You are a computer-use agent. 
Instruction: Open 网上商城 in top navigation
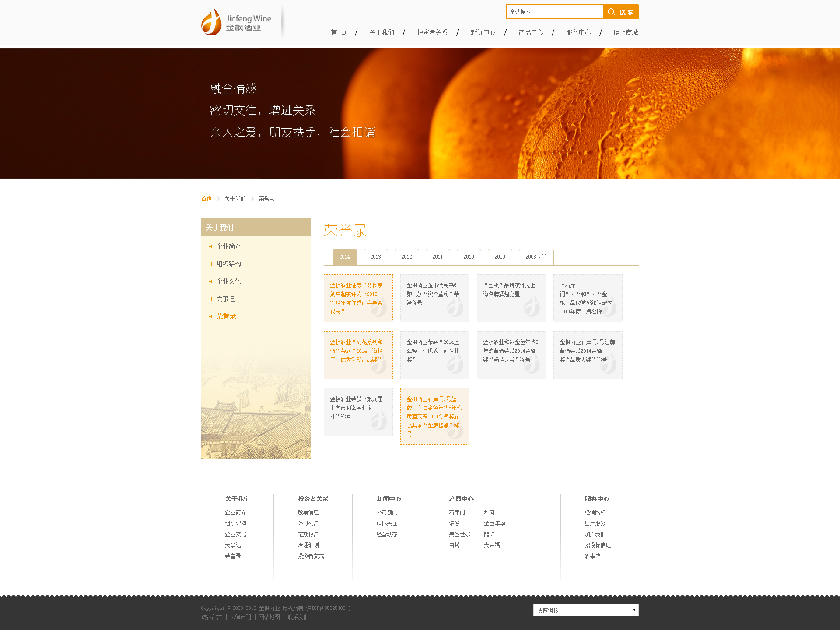pyautogui.click(x=625, y=33)
